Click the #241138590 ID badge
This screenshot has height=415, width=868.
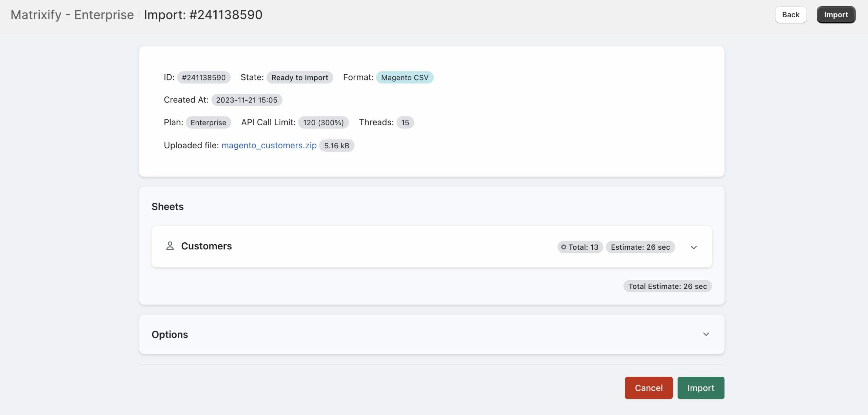point(203,77)
